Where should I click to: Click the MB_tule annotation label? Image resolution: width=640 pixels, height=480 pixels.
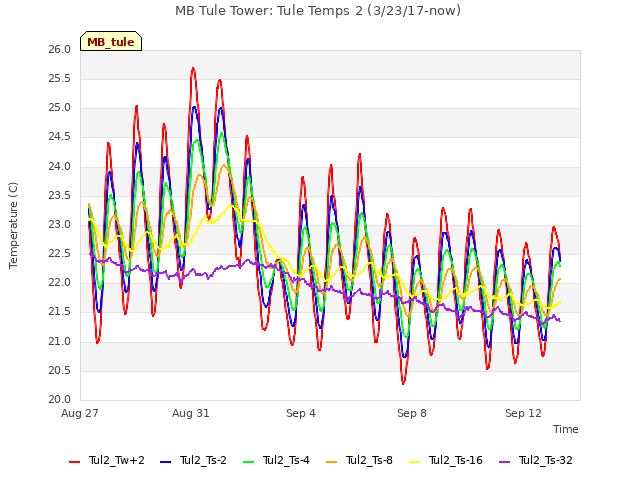111,41
